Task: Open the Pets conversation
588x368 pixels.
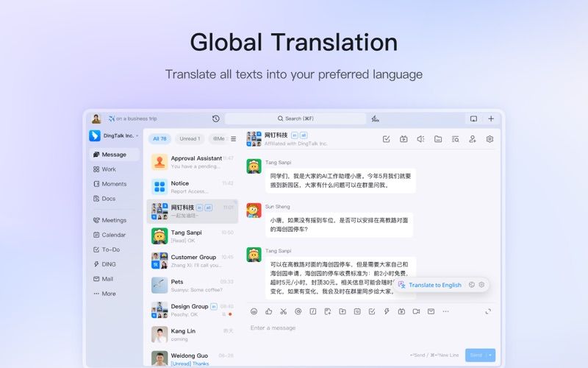Action: pyautogui.click(x=193, y=286)
